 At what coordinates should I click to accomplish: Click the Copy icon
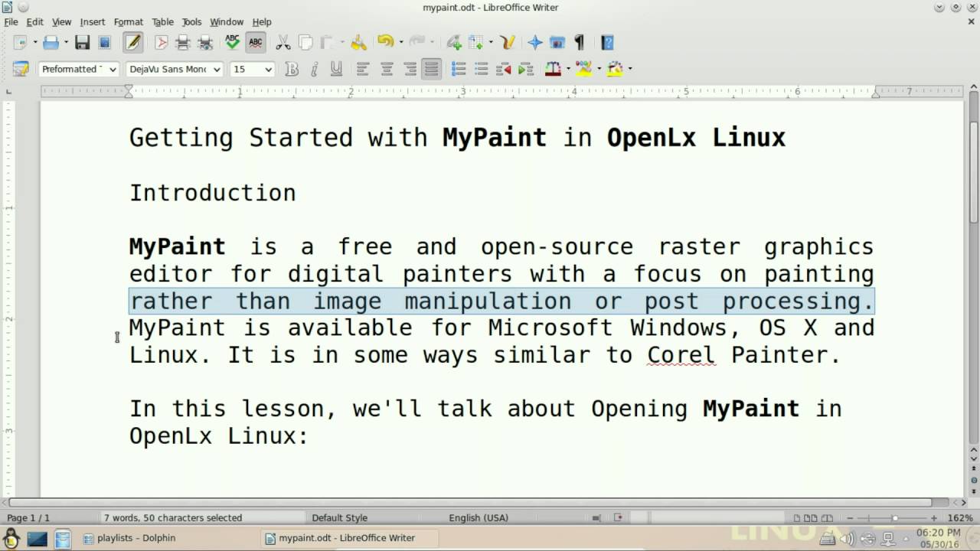[x=305, y=43]
